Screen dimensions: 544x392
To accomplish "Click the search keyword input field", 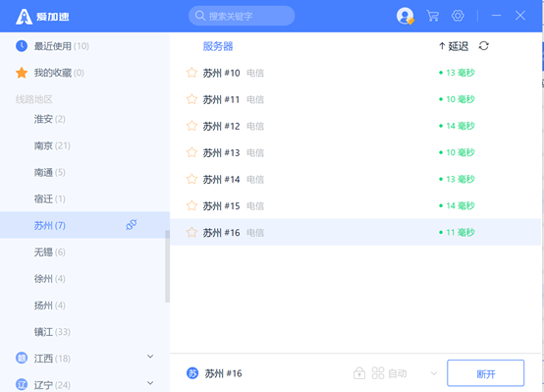I will coord(242,16).
